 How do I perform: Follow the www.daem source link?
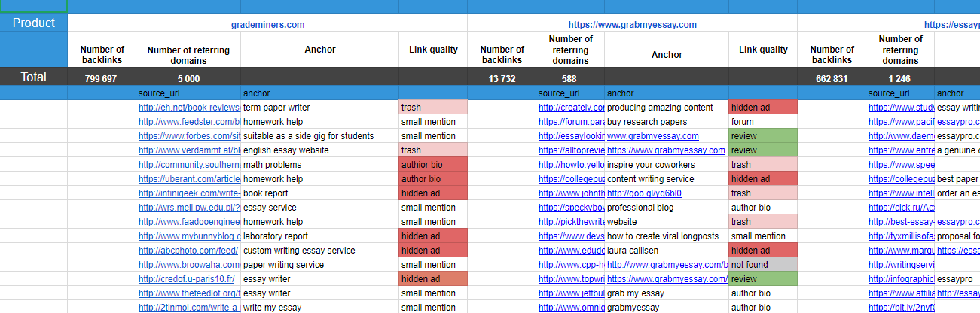pyautogui.click(x=901, y=136)
